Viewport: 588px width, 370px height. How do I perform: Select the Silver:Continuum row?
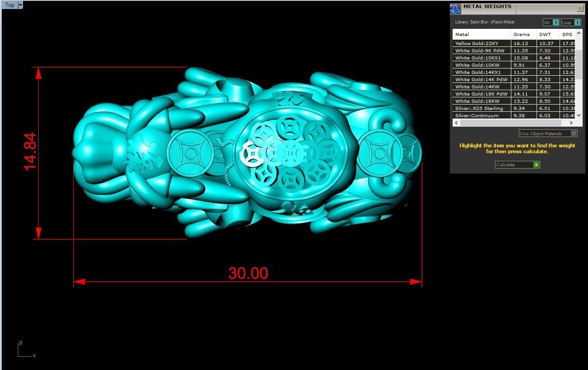(x=514, y=115)
